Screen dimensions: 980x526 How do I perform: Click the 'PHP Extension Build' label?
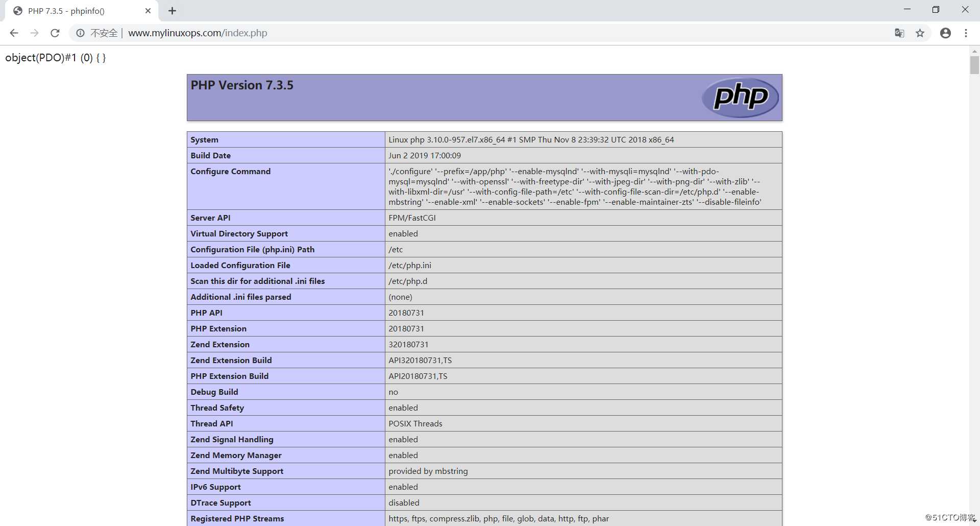click(x=229, y=376)
